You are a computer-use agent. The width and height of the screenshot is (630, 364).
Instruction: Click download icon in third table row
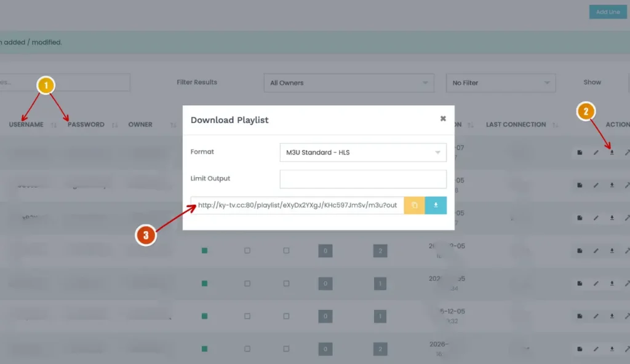click(612, 218)
